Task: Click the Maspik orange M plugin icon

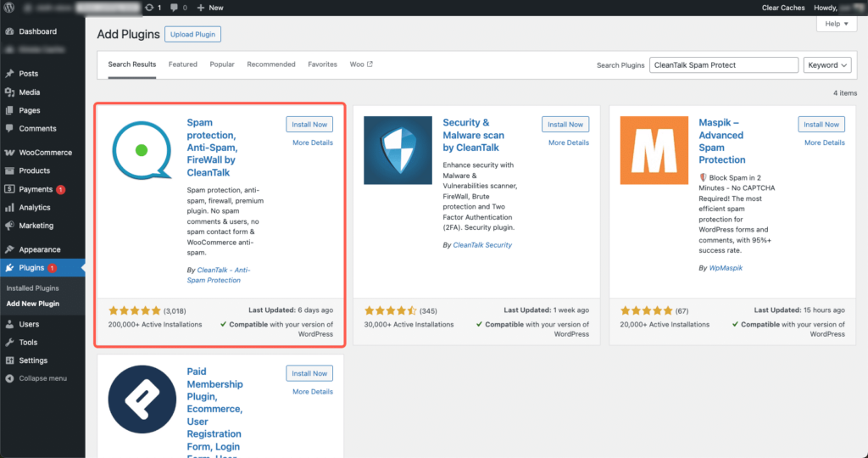Action: tap(654, 150)
